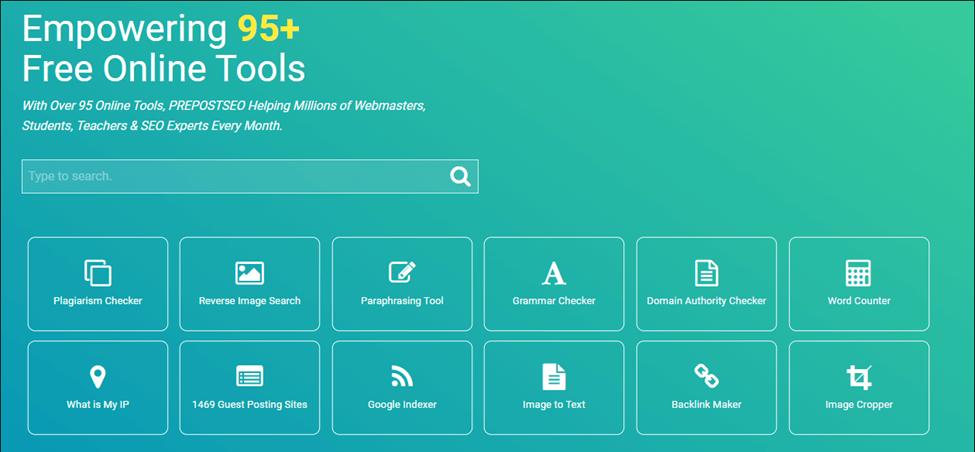Open the Reverse Image Search label link
The height and width of the screenshot is (452, 975).
[x=250, y=301]
